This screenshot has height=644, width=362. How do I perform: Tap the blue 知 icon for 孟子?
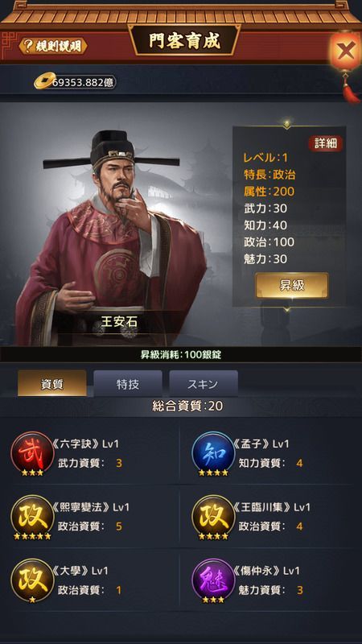click(x=213, y=453)
